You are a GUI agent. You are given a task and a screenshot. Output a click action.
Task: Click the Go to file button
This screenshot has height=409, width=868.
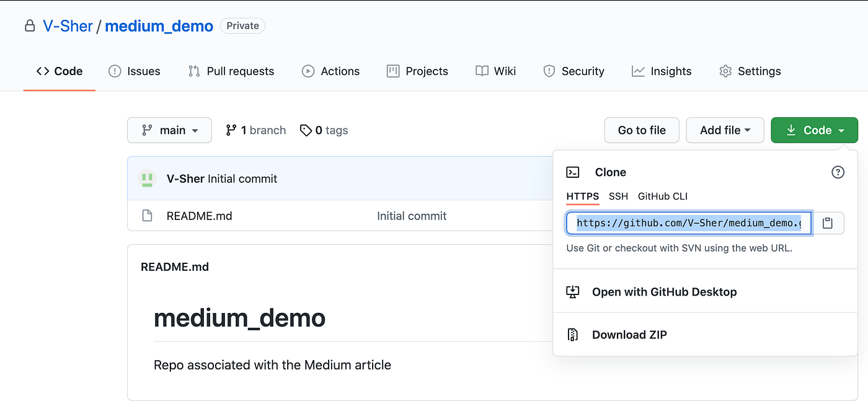pyautogui.click(x=642, y=130)
